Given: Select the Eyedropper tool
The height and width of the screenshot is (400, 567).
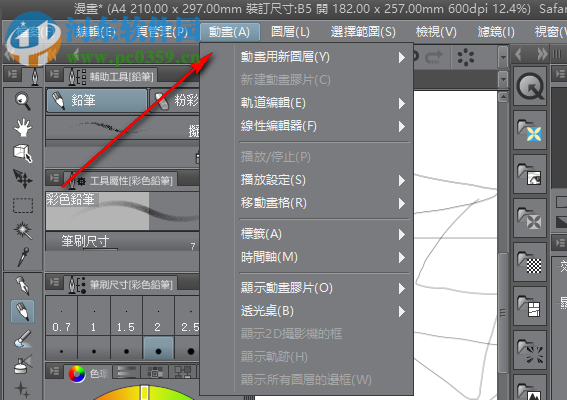Looking at the screenshot, I should pyautogui.click(x=22, y=256).
